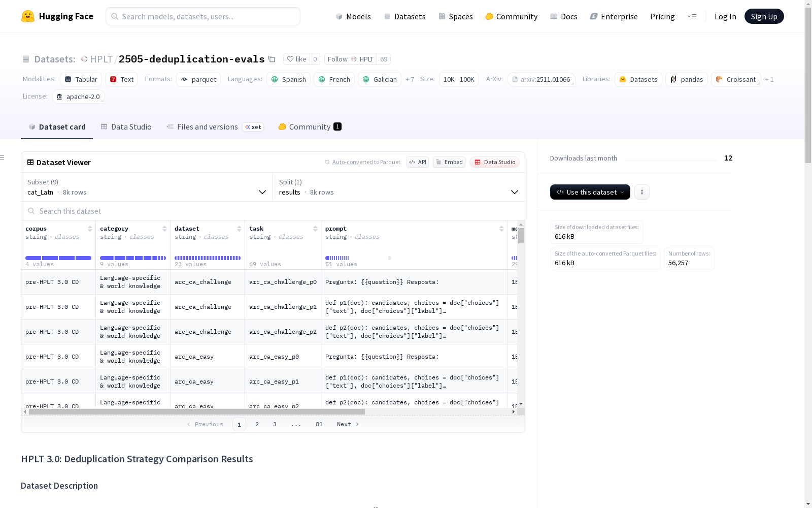Click the Sign Up button
Image resolution: width=812 pixels, height=508 pixels.
(x=764, y=16)
